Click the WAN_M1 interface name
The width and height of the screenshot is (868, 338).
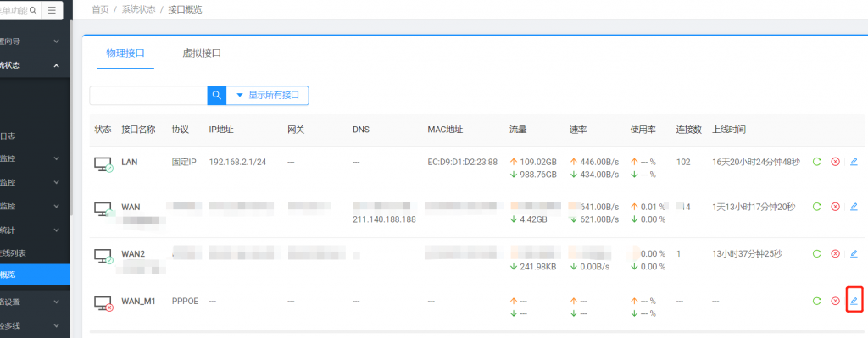[x=138, y=302]
